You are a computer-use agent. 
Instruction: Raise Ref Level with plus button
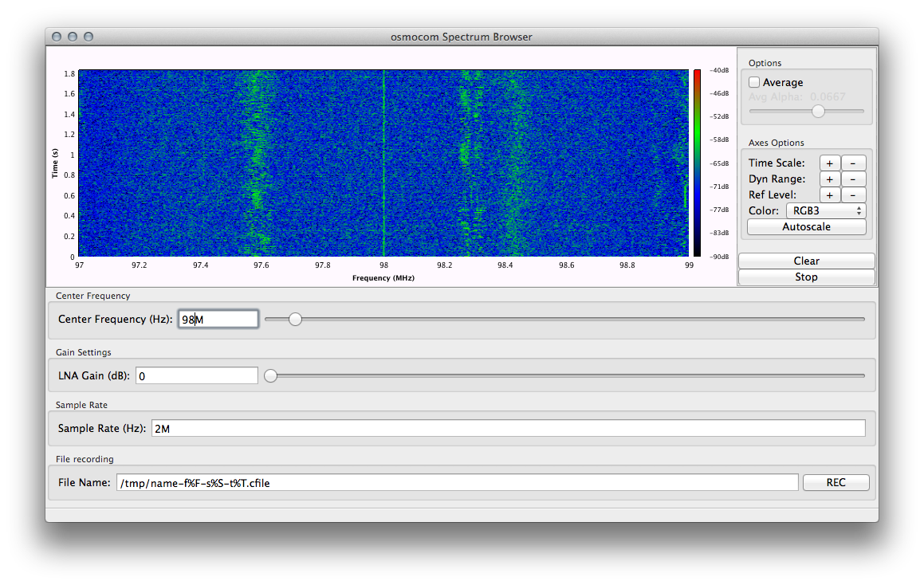coord(829,195)
